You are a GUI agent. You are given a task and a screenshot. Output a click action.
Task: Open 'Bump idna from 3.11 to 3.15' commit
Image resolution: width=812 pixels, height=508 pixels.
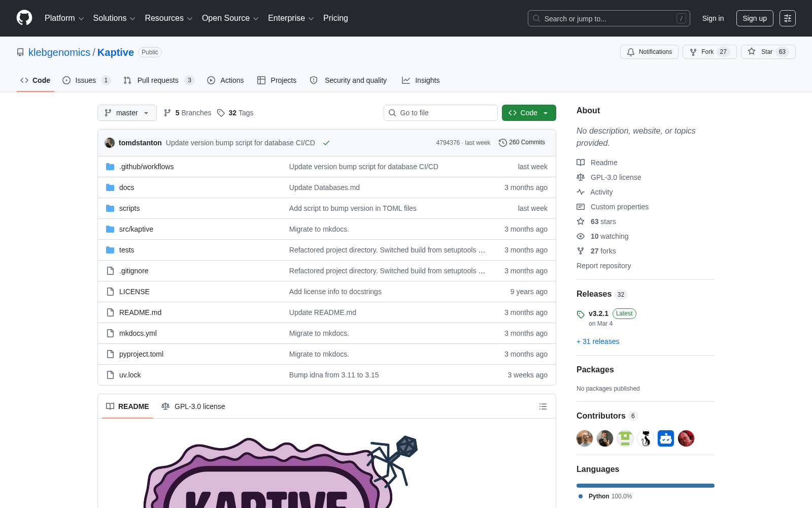pos(334,375)
